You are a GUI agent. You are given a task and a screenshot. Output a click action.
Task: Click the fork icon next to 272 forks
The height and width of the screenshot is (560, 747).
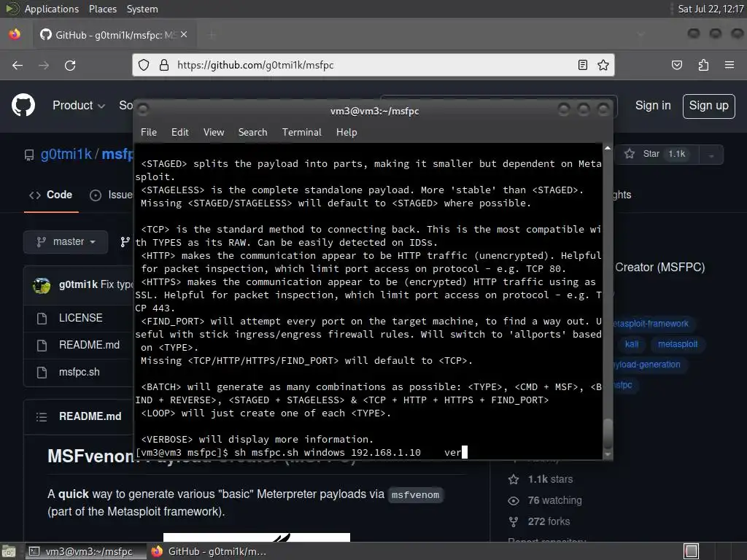point(514,522)
